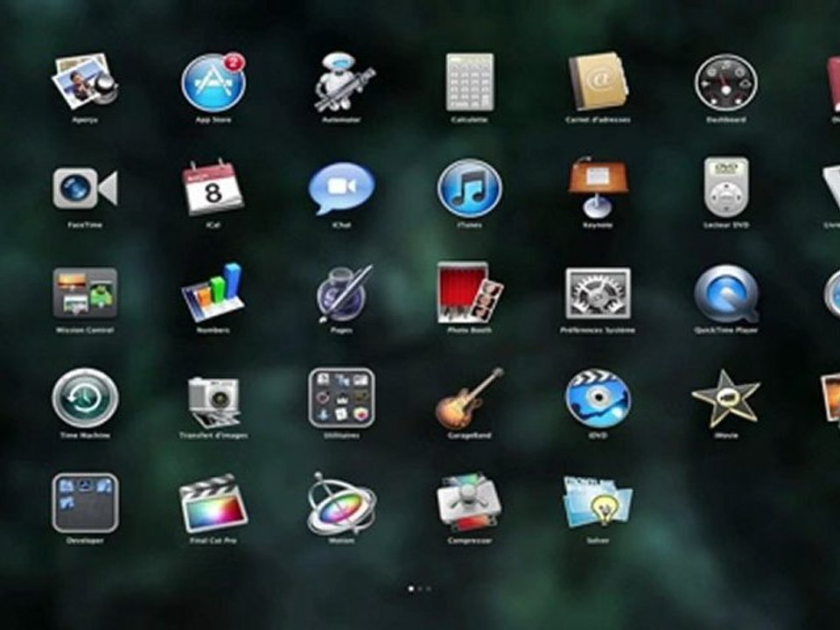This screenshot has width=840, height=630.
Task: Open iDVD disc app
Action: tap(598, 398)
